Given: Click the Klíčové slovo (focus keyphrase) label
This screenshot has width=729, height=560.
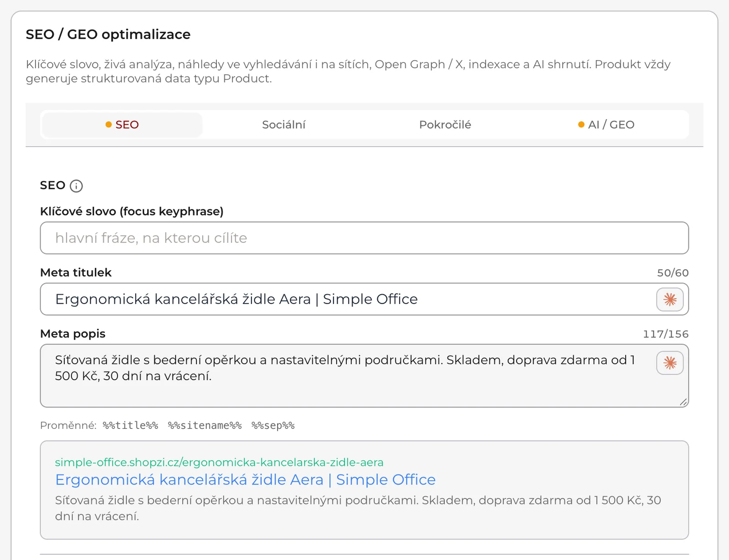Looking at the screenshot, I should [x=132, y=211].
